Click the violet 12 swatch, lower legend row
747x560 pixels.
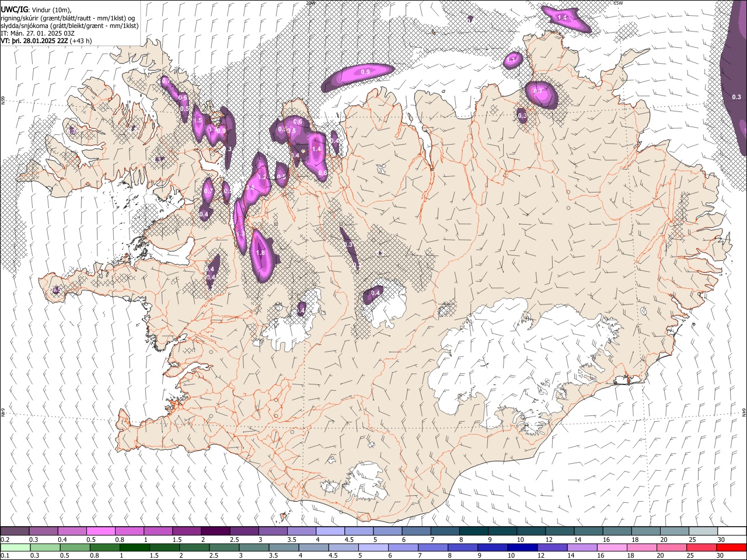(x=551, y=547)
